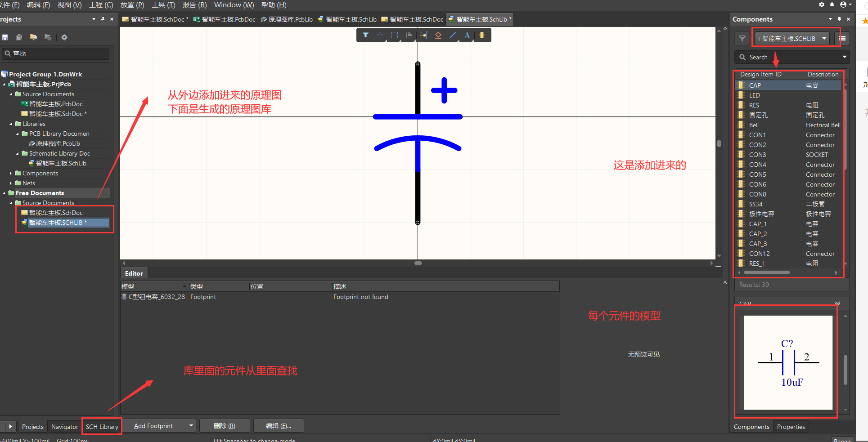Click the greyed folder options icon
The height and width of the screenshot is (442, 868).
pyautogui.click(x=48, y=37)
